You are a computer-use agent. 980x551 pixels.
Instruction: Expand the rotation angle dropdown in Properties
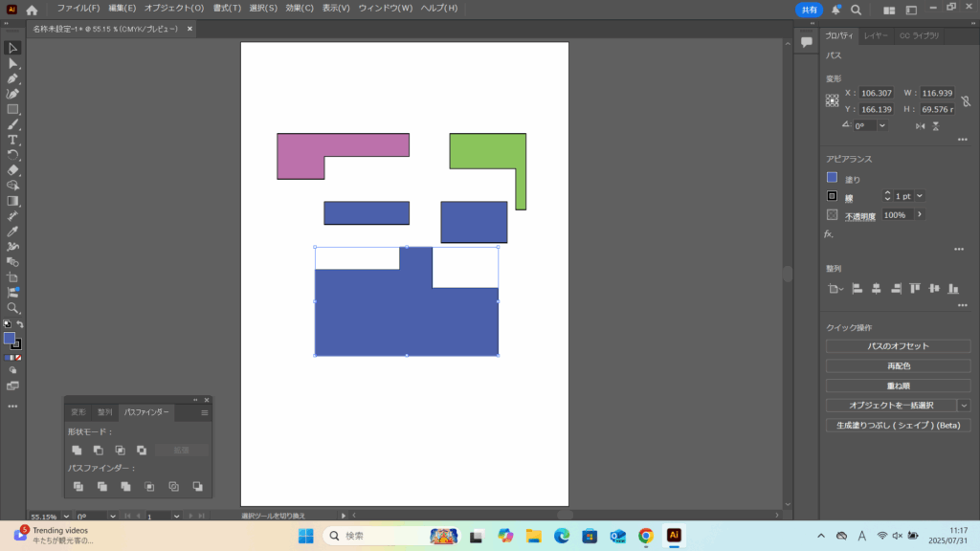pos(881,125)
